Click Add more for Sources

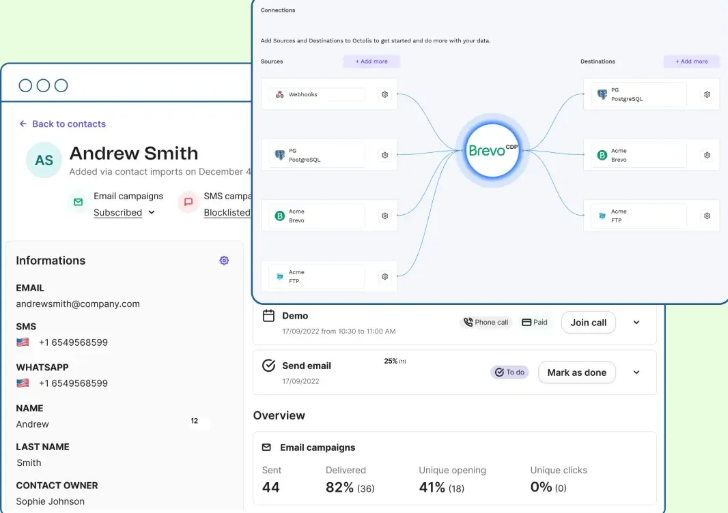coord(371,61)
